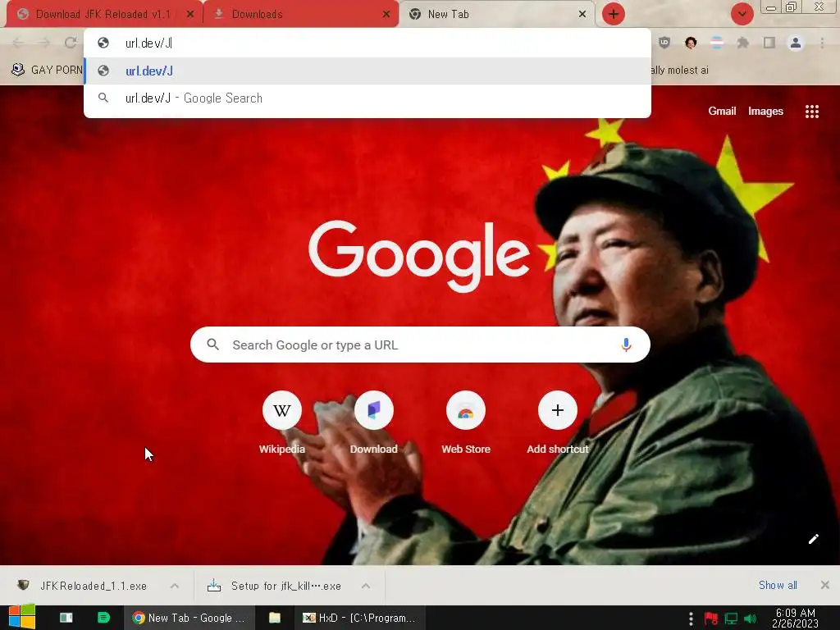Show hidden tray icons dots
840x630 pixels.
pyautogui.click(x=691, y=619)
